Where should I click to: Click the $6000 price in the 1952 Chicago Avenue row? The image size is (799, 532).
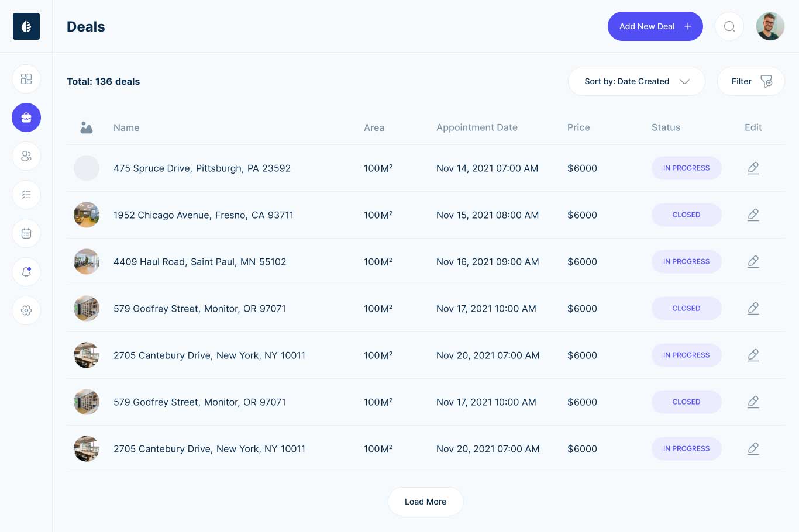click(582, 215)
